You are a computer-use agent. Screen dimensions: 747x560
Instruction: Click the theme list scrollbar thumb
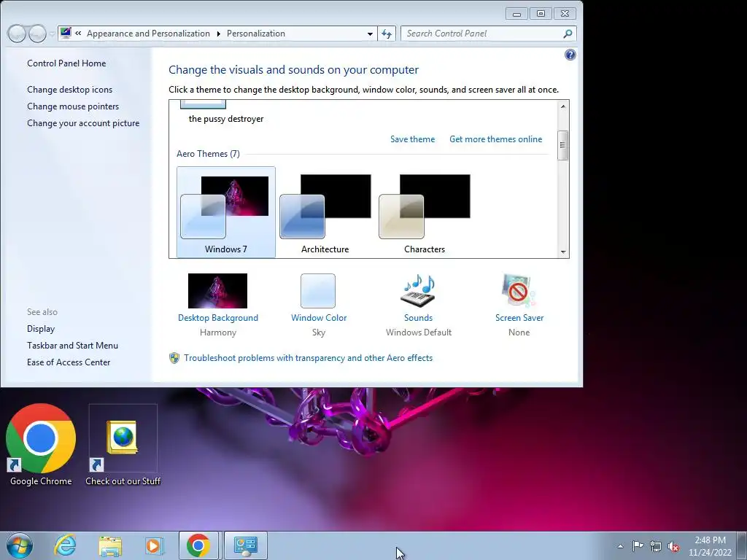pos(563,145)
